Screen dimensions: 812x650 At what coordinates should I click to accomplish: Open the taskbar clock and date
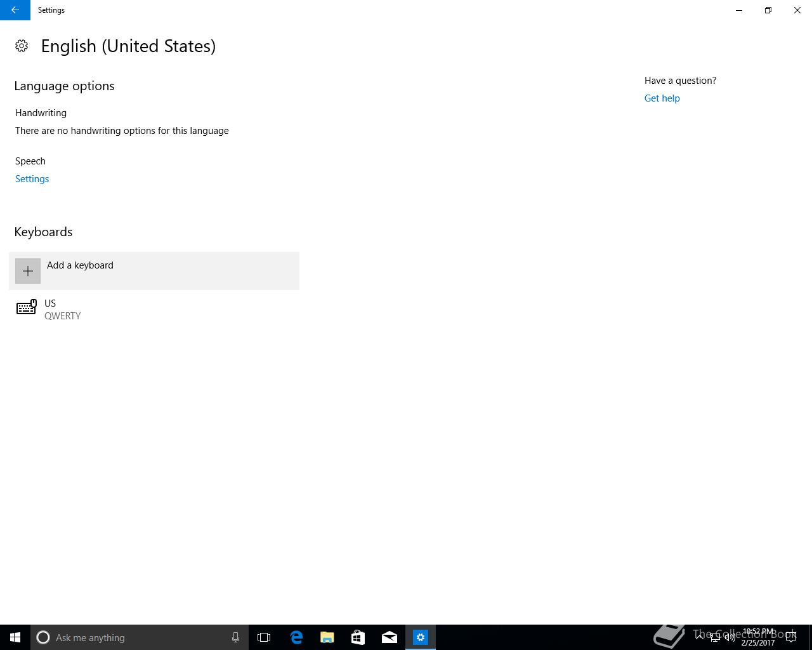pos(758,637)
